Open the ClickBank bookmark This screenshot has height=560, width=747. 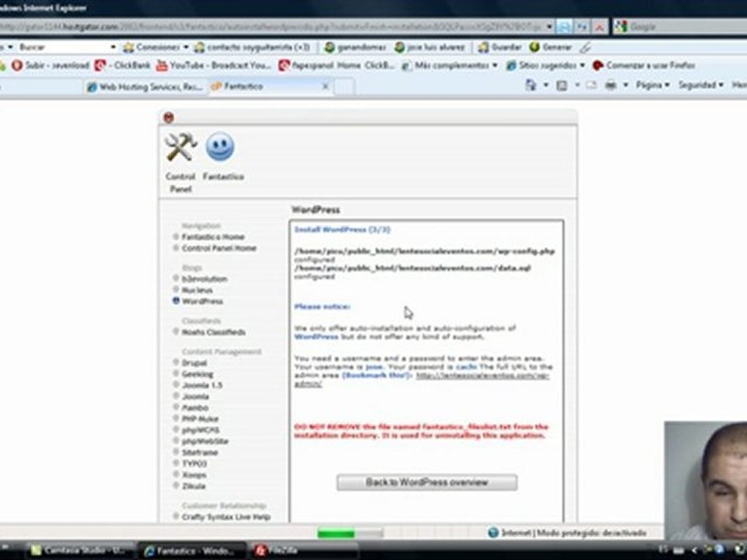tap(122, 65)
